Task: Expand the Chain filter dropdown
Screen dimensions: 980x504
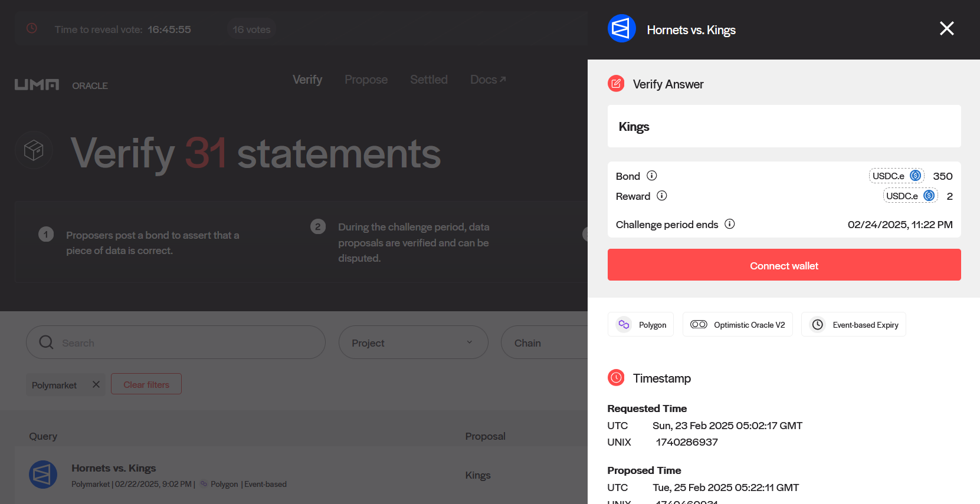Action: pos(544,342)
